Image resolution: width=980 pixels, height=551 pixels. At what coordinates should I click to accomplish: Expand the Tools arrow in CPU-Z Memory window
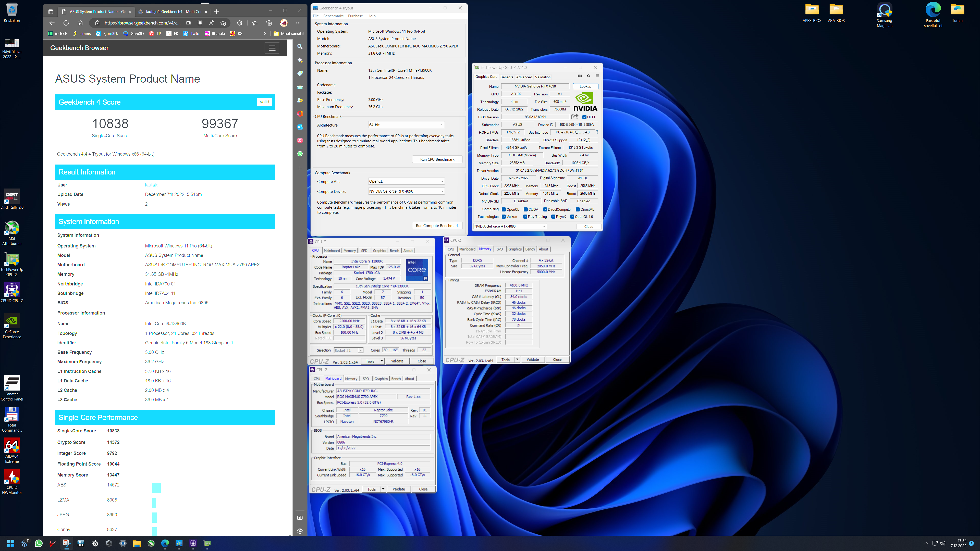[x=517, y=359]
